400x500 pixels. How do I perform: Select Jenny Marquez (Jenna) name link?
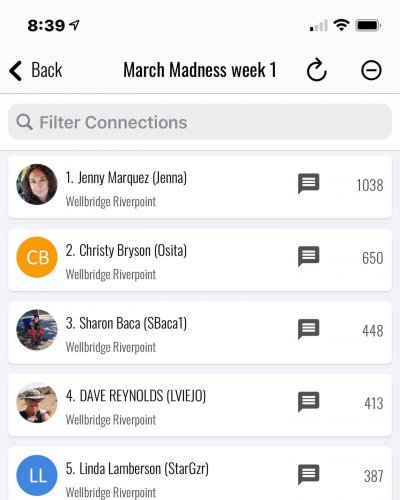point(126,178)
